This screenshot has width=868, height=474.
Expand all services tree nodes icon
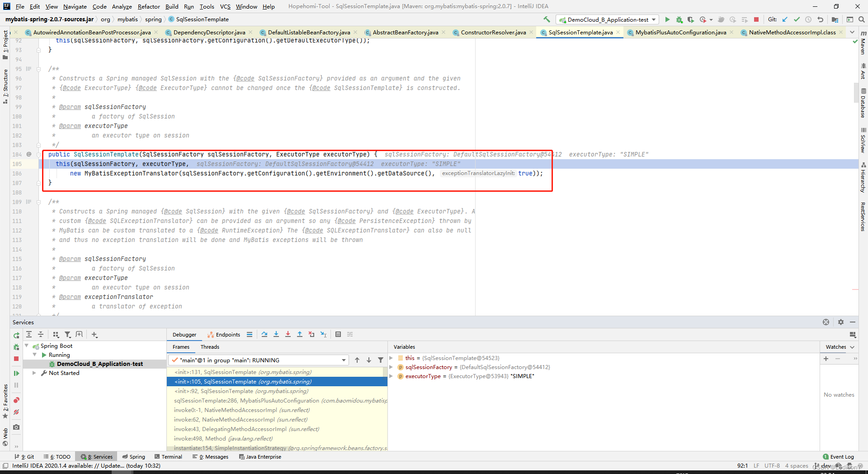tap(29, 334)
